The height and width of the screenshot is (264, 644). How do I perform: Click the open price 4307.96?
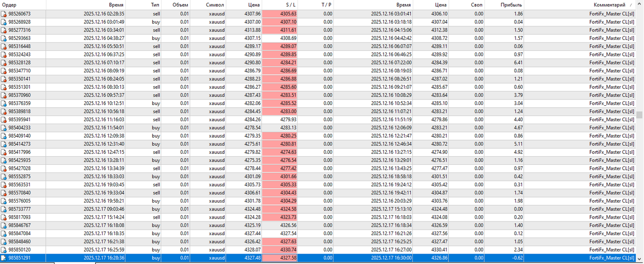coord(253,14)
